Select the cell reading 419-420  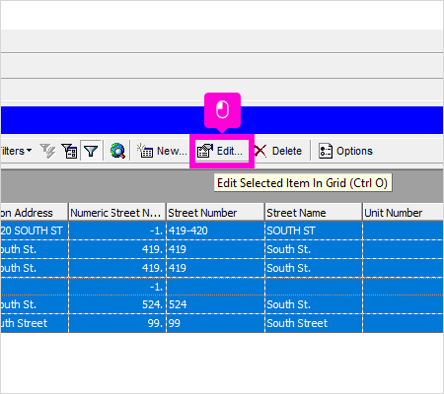coord(215,230)
